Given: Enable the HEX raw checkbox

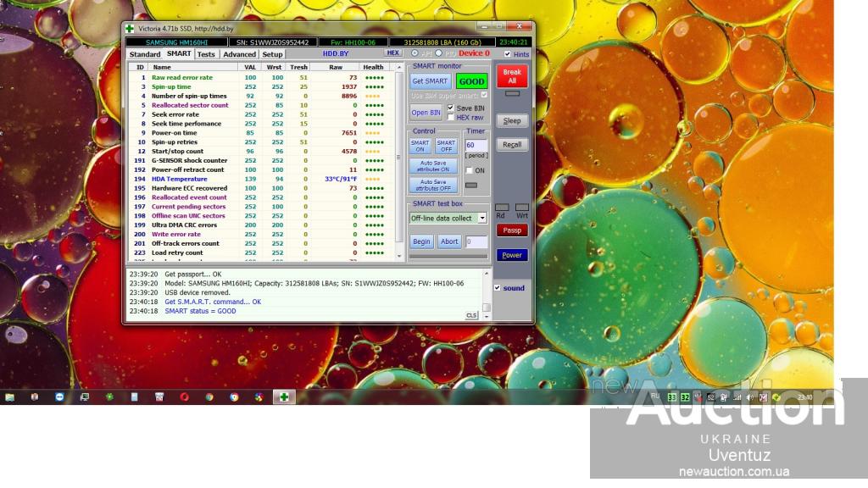Looking at the screenshot, I should 451,117.
